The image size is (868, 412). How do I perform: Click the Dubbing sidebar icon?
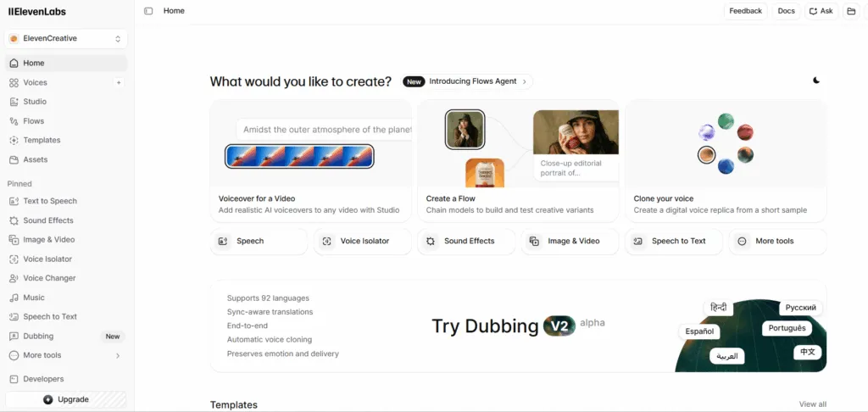point(14,337)
